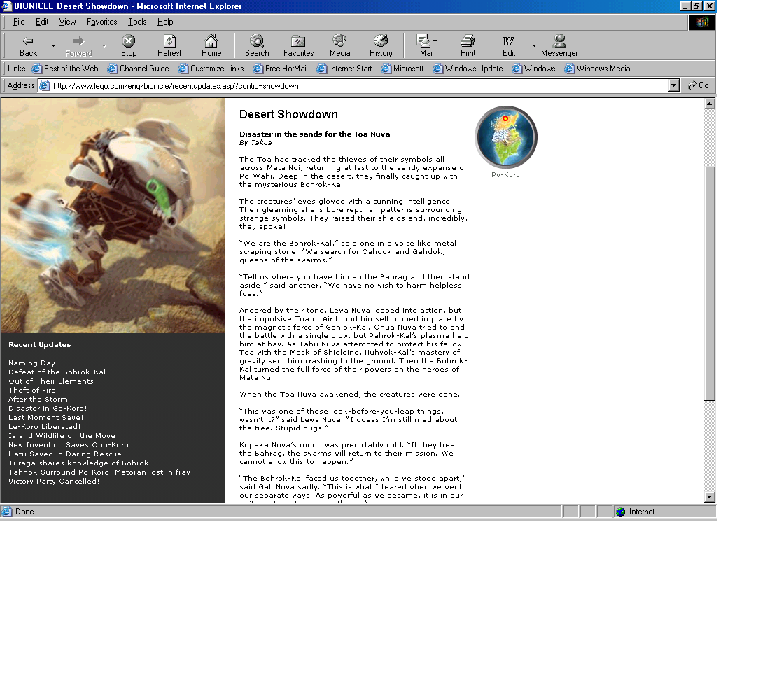This screenshot has width=770, height=700.
Task: Open Windows Media shortcut
Action: 598,69
